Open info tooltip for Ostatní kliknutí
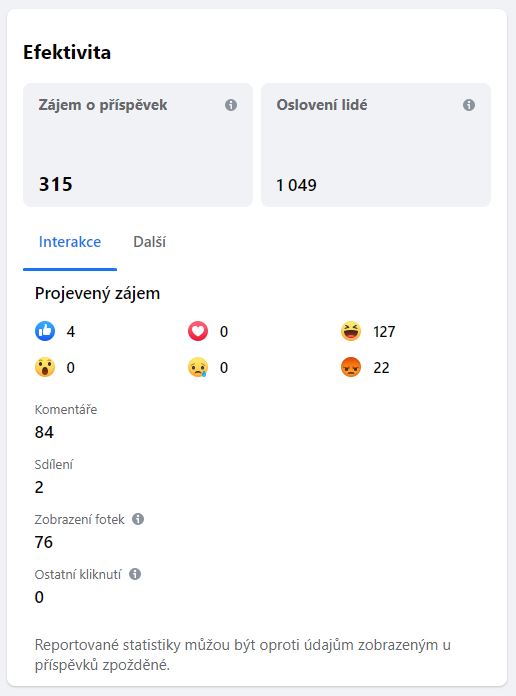This screenshot has height=696, width=516. coord(135,574)
